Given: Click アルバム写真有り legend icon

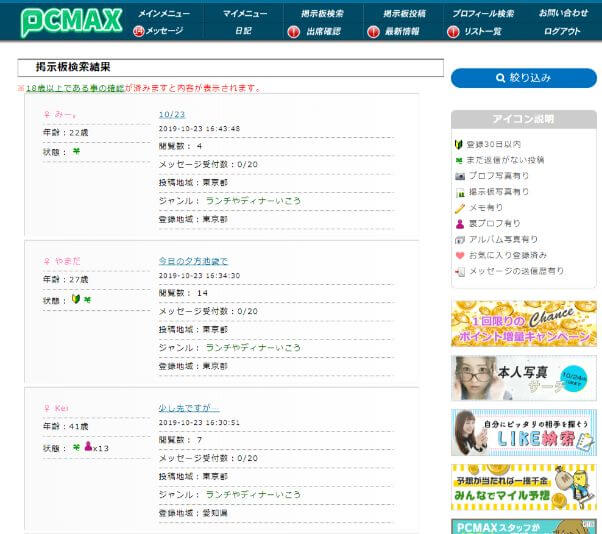Looking at the screenshot, I should (x=460, y=240).
